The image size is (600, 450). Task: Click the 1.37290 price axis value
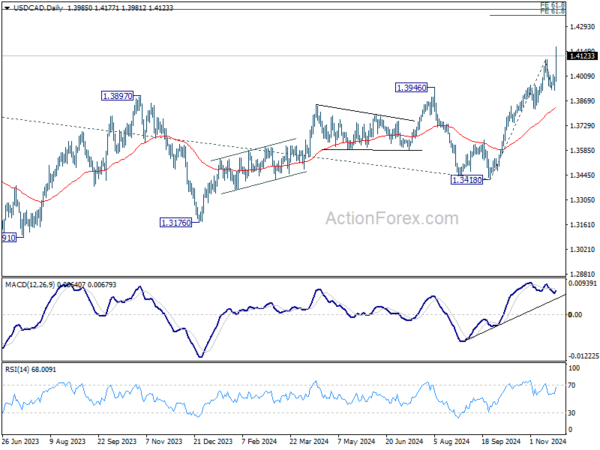(x=582, y=126)
